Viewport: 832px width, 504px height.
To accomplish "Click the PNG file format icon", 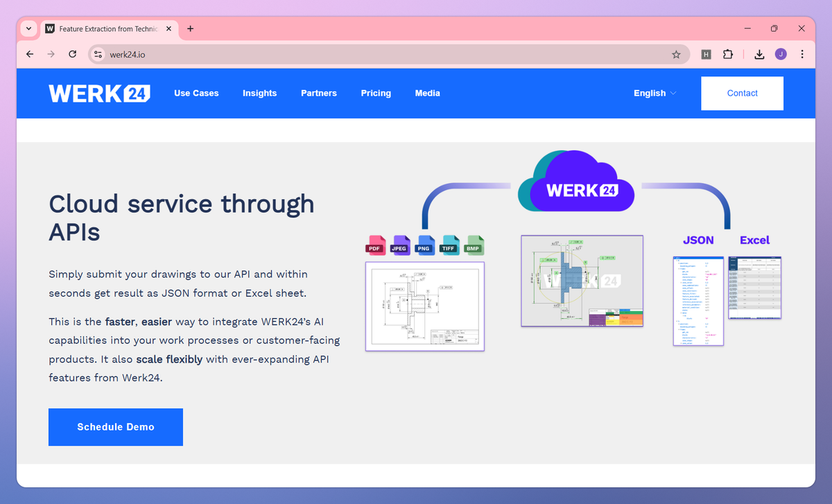I will pos(424,245).
